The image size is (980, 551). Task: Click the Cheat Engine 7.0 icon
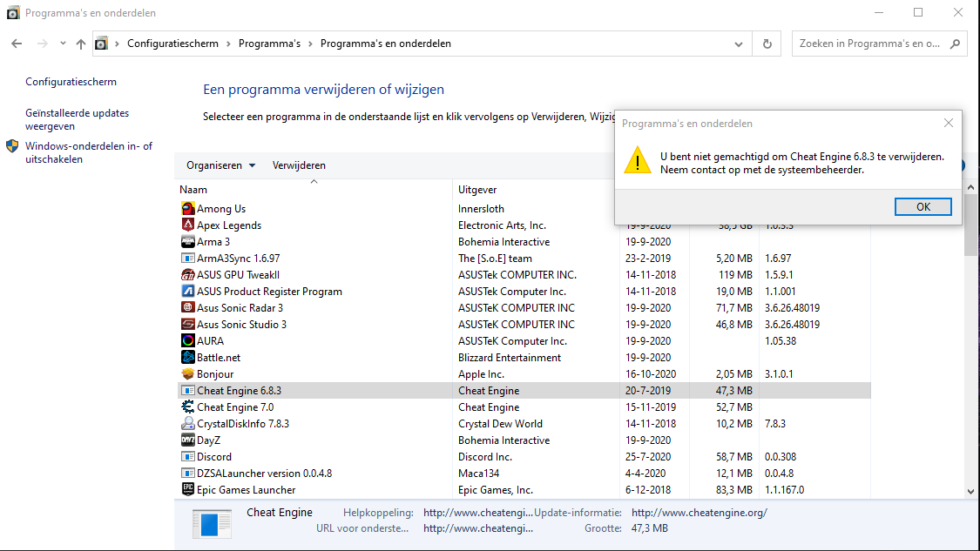click(187, 407)
